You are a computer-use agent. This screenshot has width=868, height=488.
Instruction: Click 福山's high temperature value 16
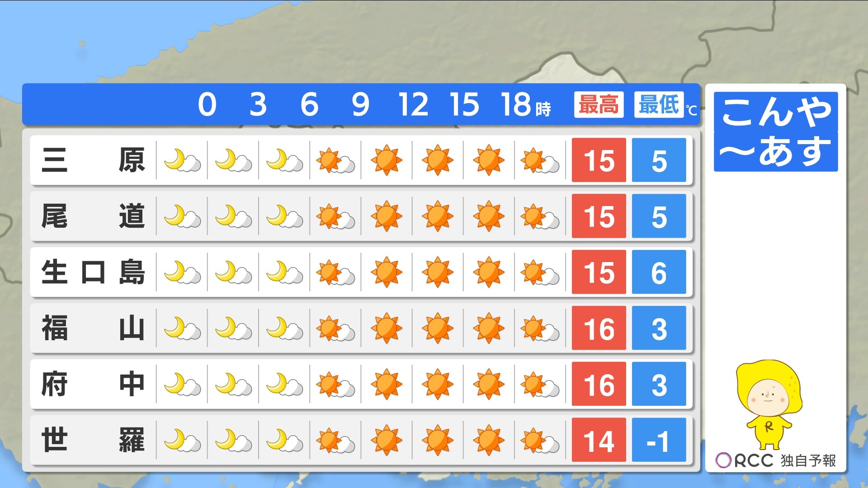point(599,328)
